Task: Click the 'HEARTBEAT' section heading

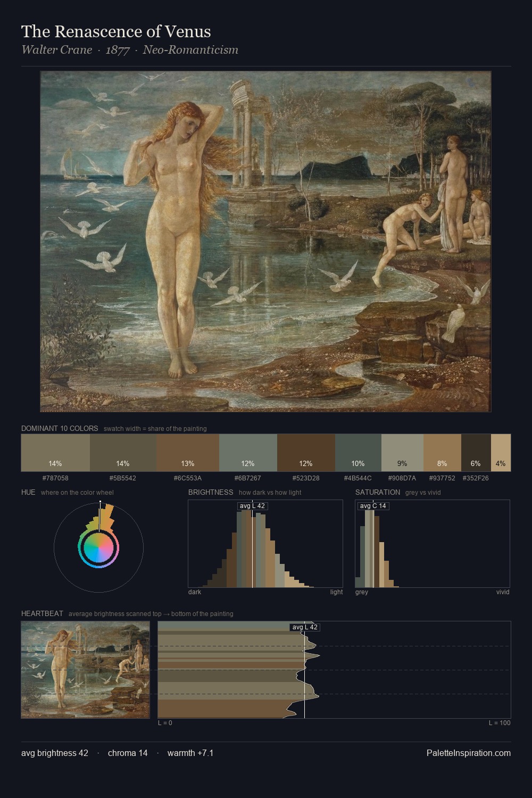Action: tap(42, 613)
